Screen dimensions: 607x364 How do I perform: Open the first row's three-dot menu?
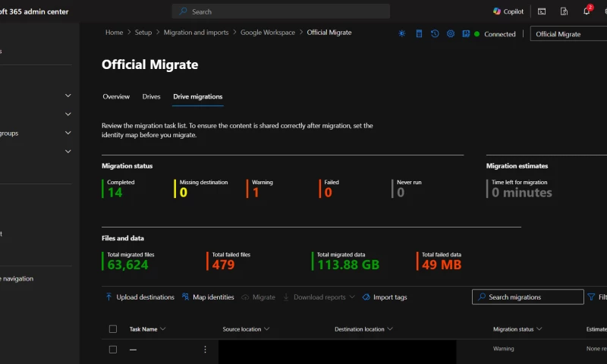tap(205, 350)
